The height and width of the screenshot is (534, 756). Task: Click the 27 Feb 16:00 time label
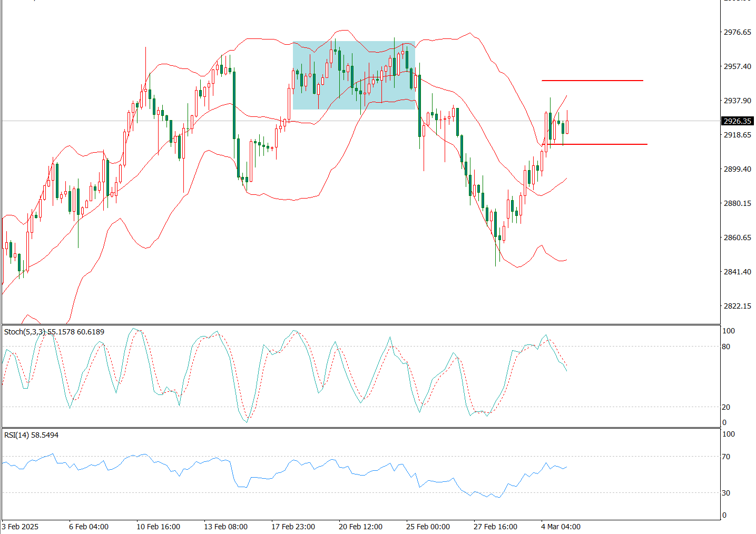click(x=496, y=527)
